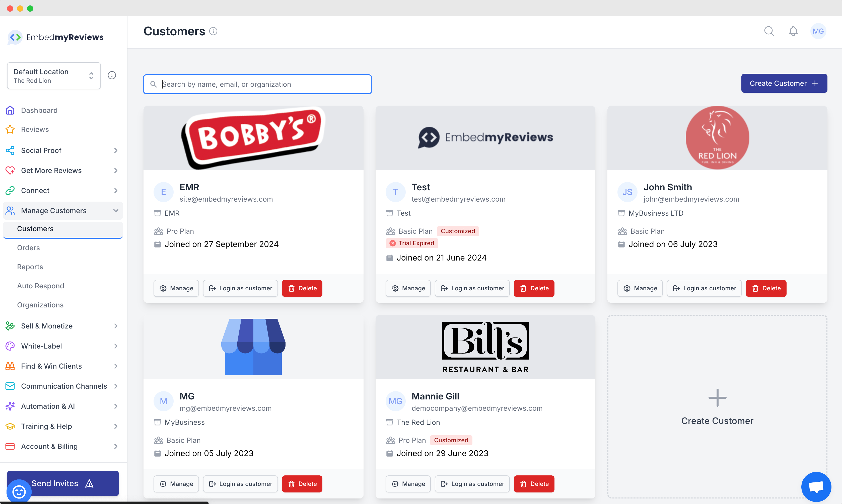Click the Communication Channels envelope icon
842x504 pixels.
point(10,386)
